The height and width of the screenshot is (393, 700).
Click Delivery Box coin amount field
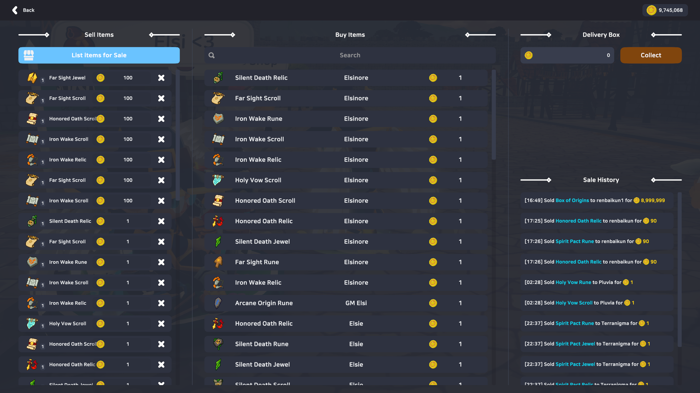[567, 55]
